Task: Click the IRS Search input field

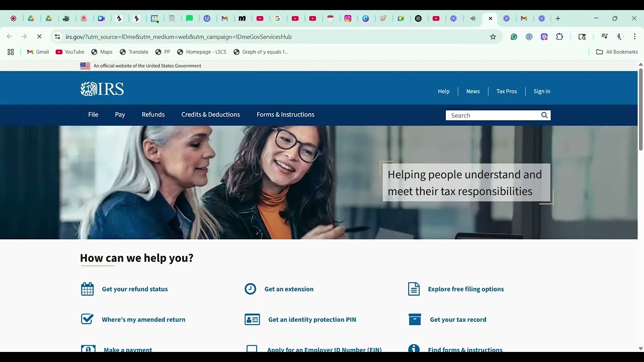Action: tap(493, 115)
